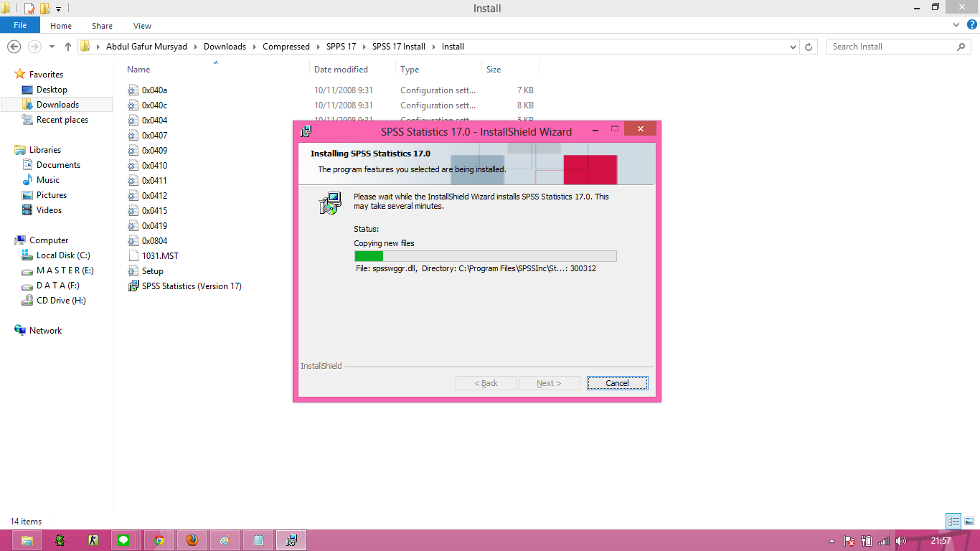The image size is (980, 551).
Task: Expand the hidden icons tray arrow
Action: click(831, 540)
